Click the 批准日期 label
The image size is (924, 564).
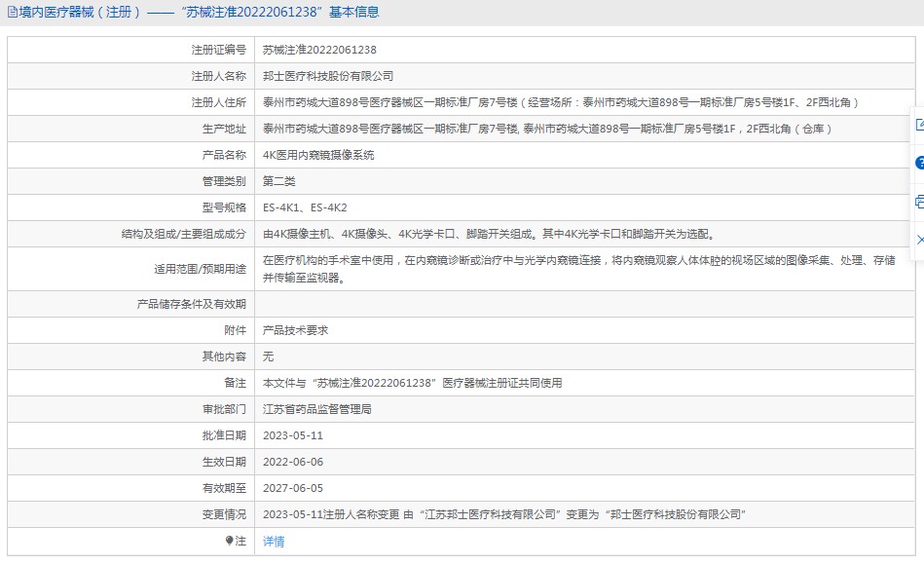pyautogui.click(x=224, y=435)
